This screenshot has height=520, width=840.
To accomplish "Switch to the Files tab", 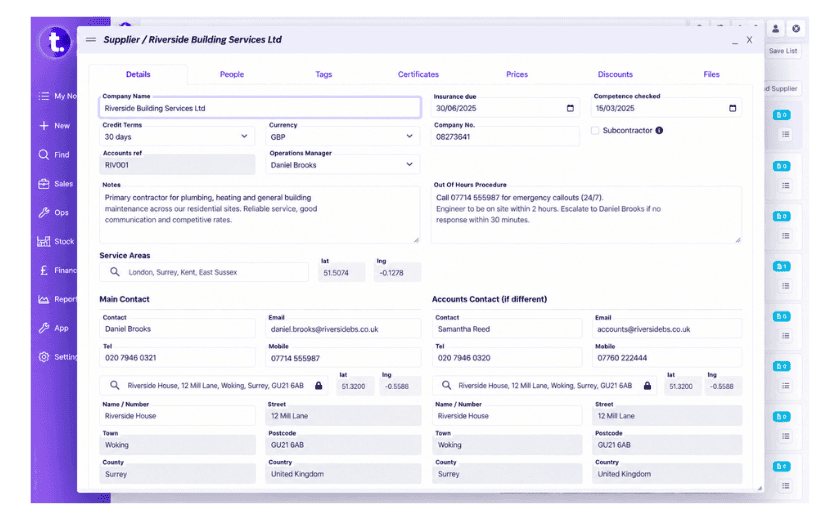I will coord(711,74).
